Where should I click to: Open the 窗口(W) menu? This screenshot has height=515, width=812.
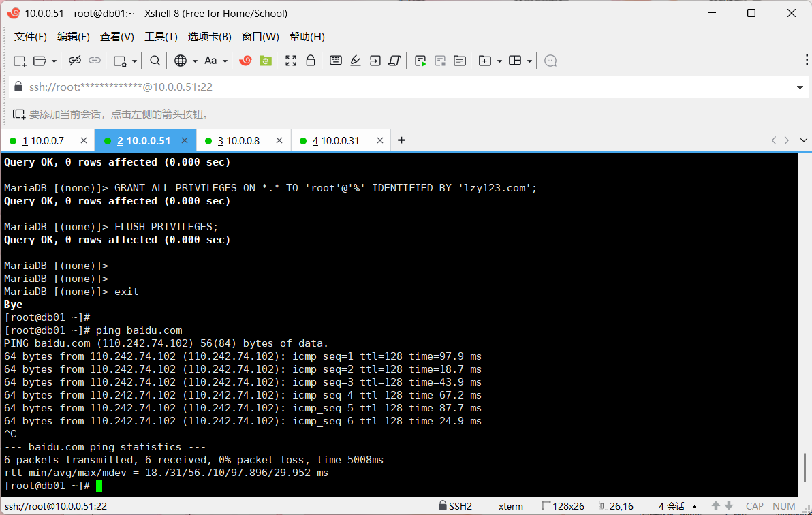click(x=260, y=37)
